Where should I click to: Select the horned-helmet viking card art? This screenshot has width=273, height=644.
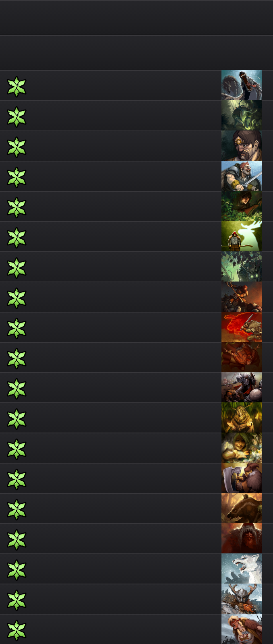(x=242, y=599)
